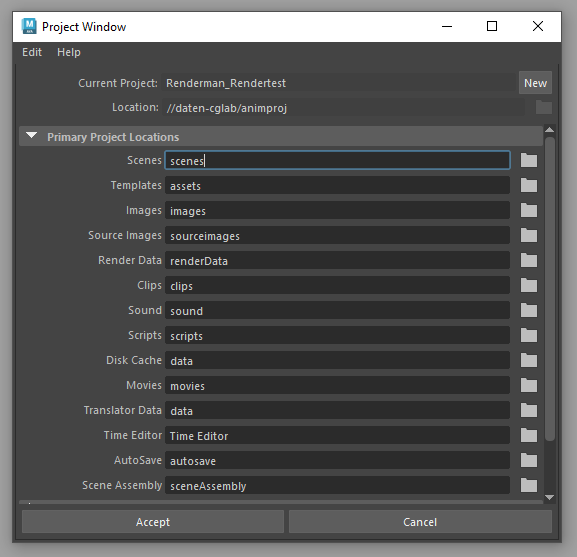Viewport: 577px width, 557px height.
Task: Click the Scene Assembly field
Action: pyautogui.click(x=337, y=486)
